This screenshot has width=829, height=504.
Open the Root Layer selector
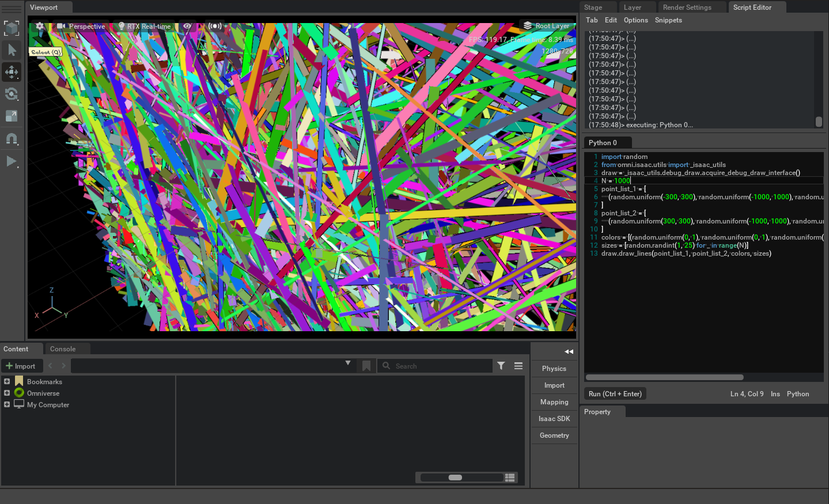(x=546, y=26)
